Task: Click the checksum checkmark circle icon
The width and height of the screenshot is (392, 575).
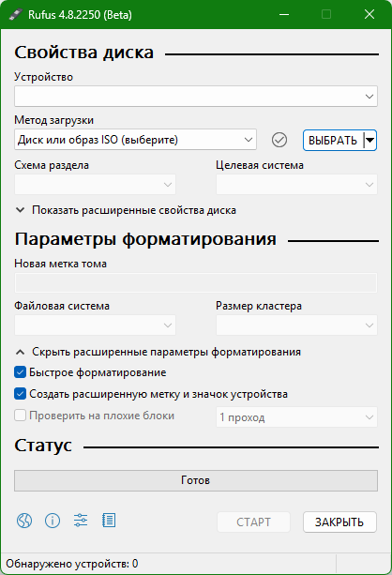Action: click(x=279, y=140)
